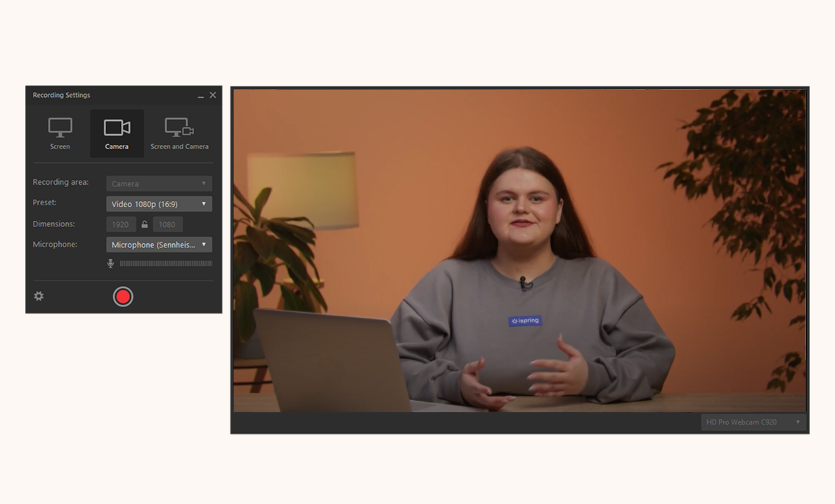
Task: Click the Recording Settings title bar
Action: point(105,95)
